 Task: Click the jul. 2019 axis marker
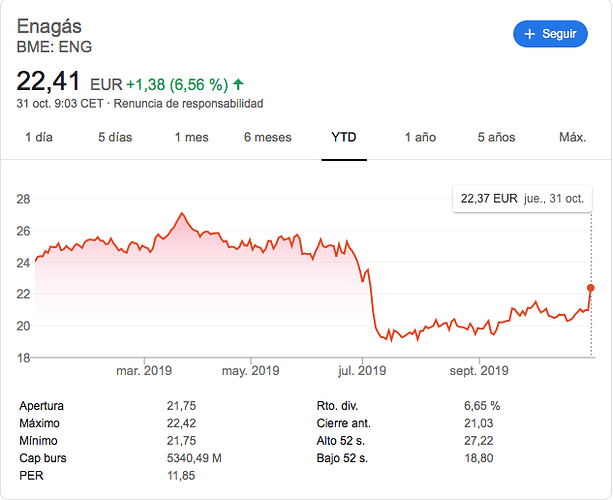pyautogui.click(x=362, y=370)
